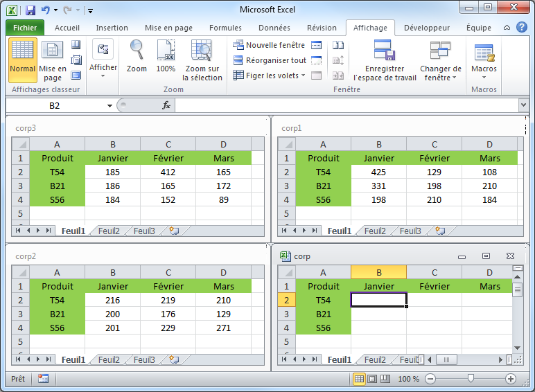This screenshot has width=535, height=392.
Task: Open the Name Box dropdown arrow
Action: [109, 105]
